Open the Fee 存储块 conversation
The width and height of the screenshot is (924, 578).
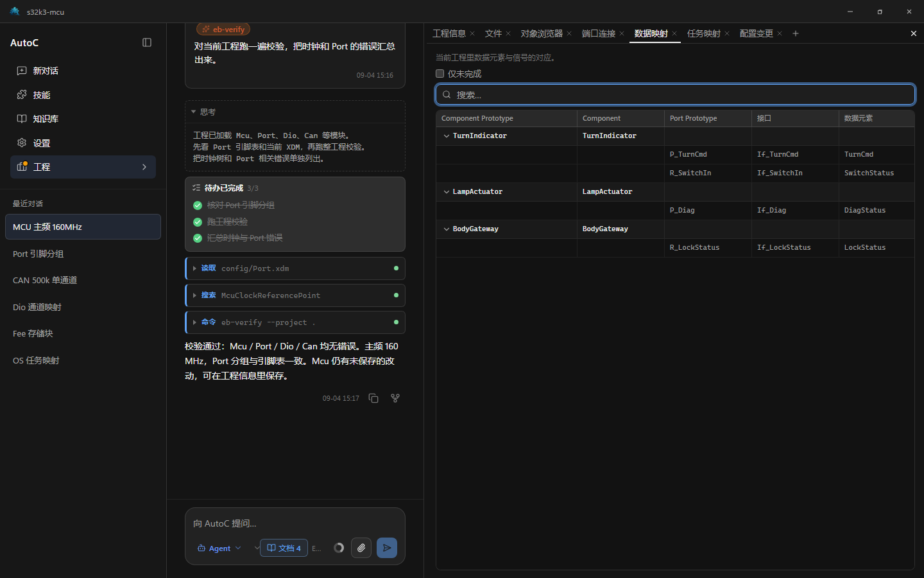tap(83, 334)
